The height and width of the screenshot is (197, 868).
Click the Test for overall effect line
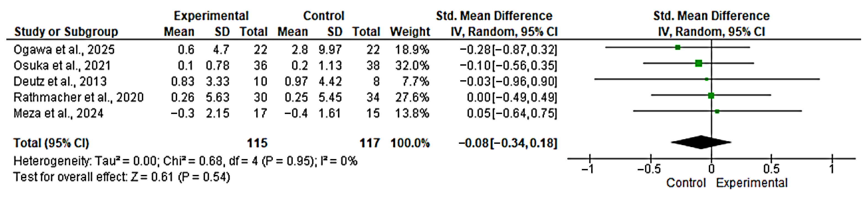122,177
